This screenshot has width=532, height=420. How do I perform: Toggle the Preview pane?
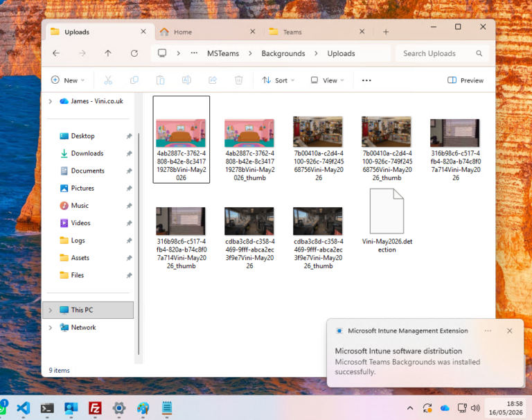pos(465,80)
